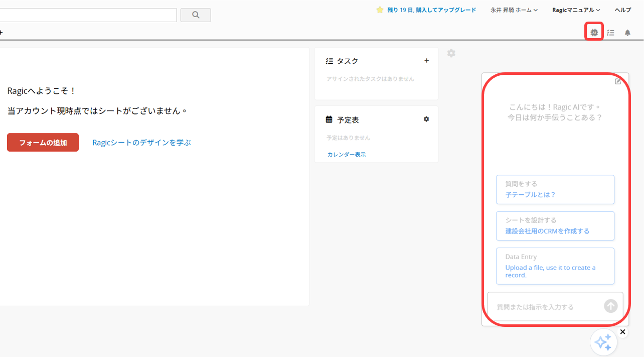Select the 質問をする suggestion card
This screenshot has width=644, height=357.
coord(555,189)
